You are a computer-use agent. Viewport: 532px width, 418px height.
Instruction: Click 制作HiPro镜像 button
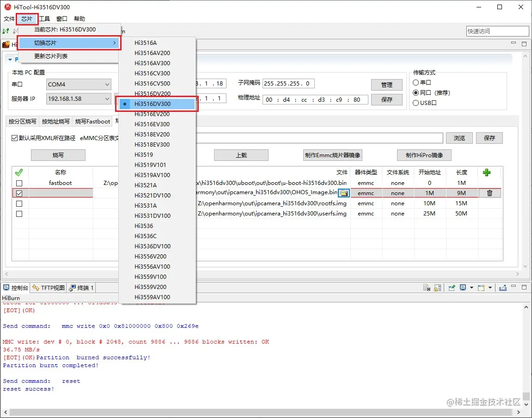tap(424, 155)
